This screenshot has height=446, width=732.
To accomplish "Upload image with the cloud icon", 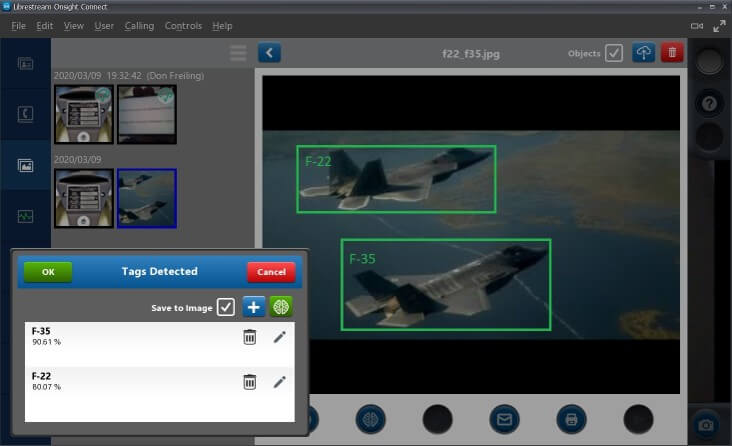I will pos(644,53).
